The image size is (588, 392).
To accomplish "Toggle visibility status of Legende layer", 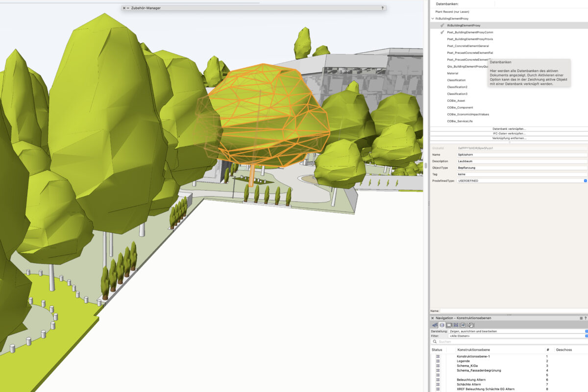I will (438, 361).
